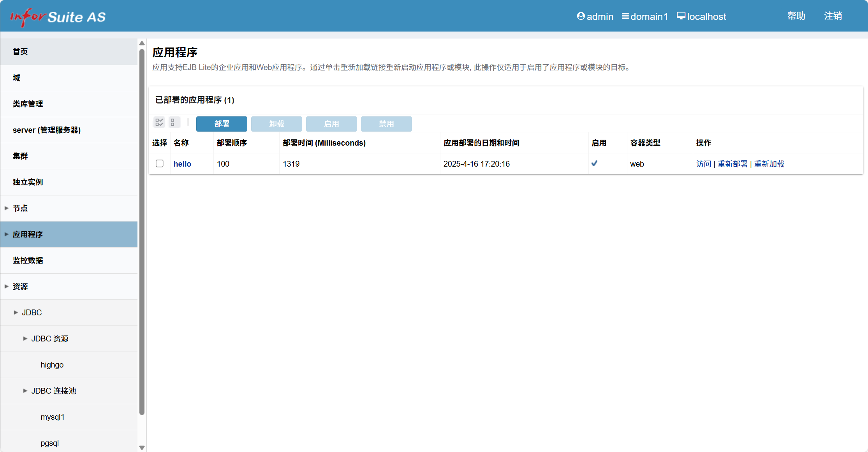The image size is (868, 452).
Task: Click the sidebar scroll-up arrow
Action: click(x=142, y=43)
